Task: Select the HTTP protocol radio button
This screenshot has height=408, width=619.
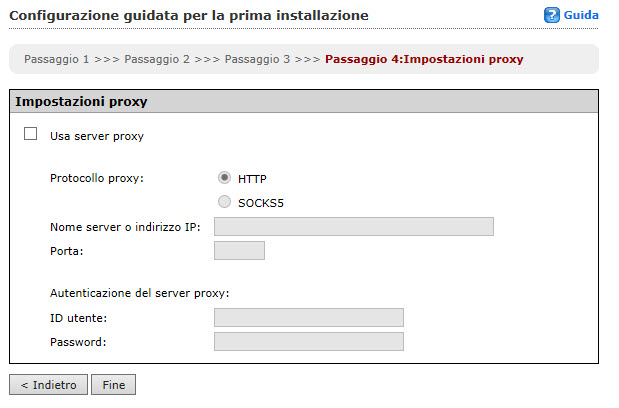Action: pyautogui.click(x=225, y=178)
